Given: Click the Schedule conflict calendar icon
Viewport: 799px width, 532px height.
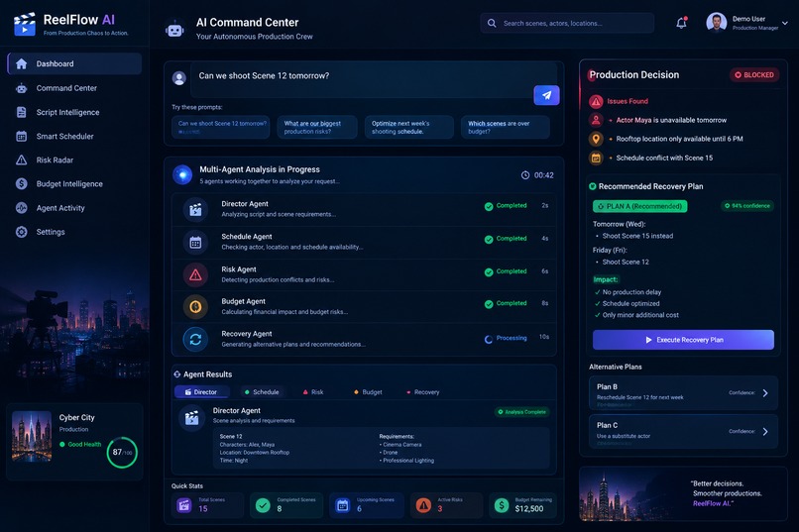Looking at the screenshot, I should (x=596, y=158).
